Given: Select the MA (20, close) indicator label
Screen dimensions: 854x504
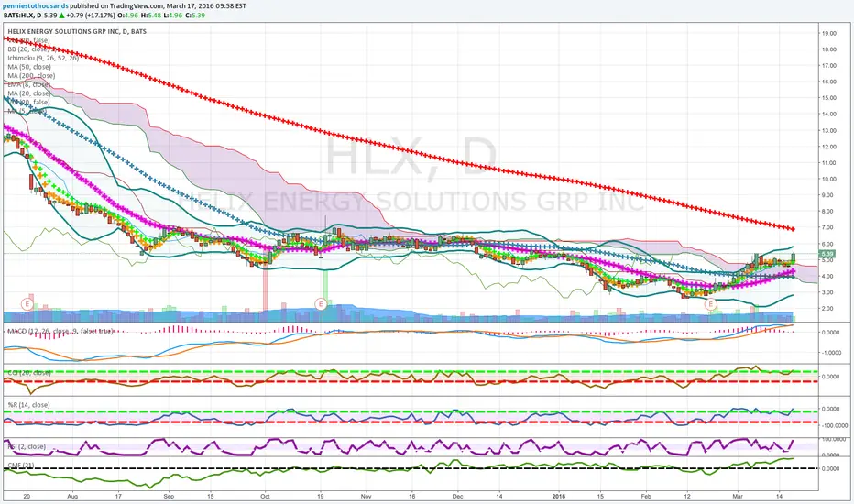Looking at the screenshot, I should (x=29, y=93).
